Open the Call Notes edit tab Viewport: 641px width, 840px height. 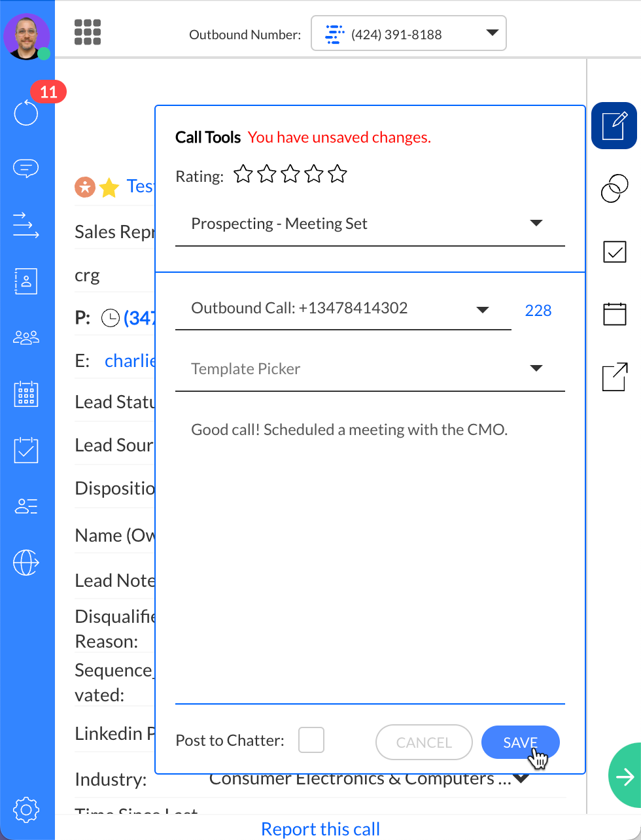point(614,126)
